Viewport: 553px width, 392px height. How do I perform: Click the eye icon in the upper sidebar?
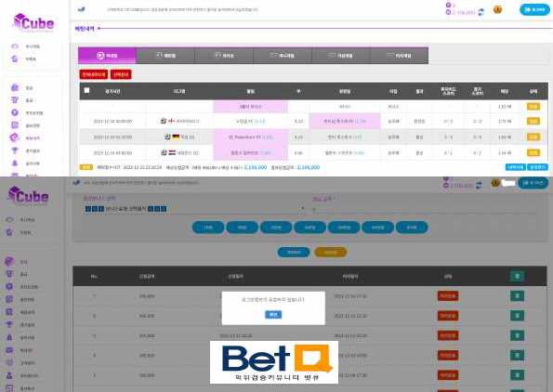click(x=15, y=46)
